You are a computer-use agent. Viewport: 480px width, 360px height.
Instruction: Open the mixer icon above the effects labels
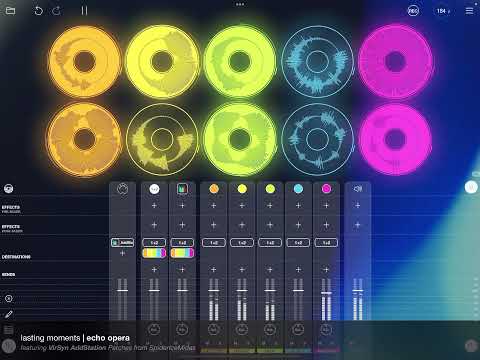(9, 189)
